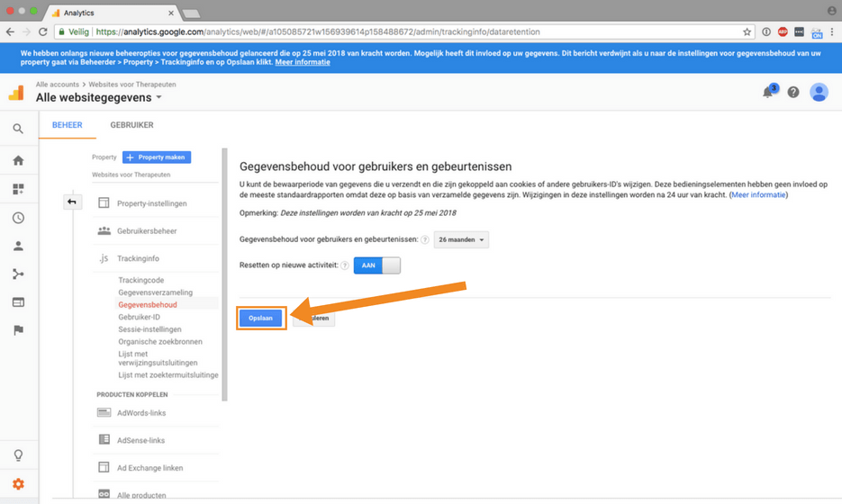The height and width of the screenshot is (504, 842).
Task: Select Gegevensbehoud submenu item
Action: coord(148,305)
